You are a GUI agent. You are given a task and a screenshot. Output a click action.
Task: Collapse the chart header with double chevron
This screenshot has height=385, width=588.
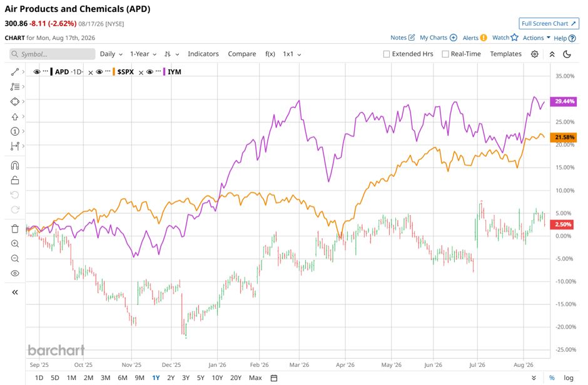click(x=552, y=54)
